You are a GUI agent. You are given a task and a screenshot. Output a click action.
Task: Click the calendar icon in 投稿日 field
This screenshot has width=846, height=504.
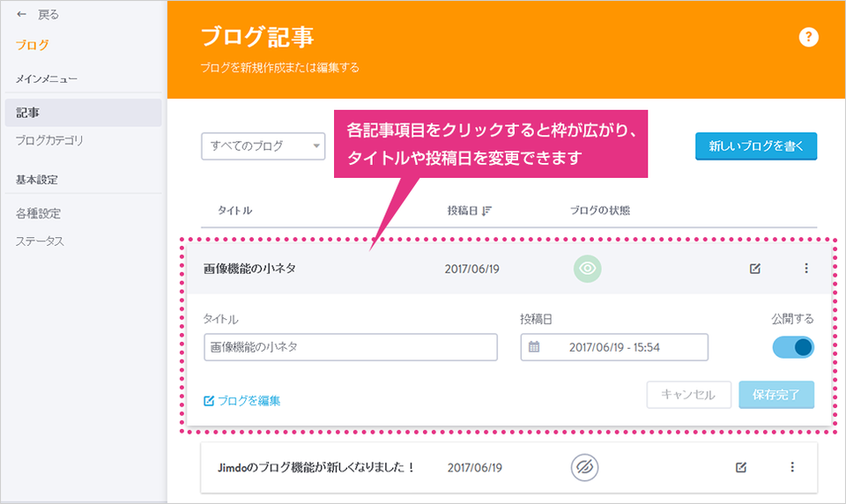point(534,347)
